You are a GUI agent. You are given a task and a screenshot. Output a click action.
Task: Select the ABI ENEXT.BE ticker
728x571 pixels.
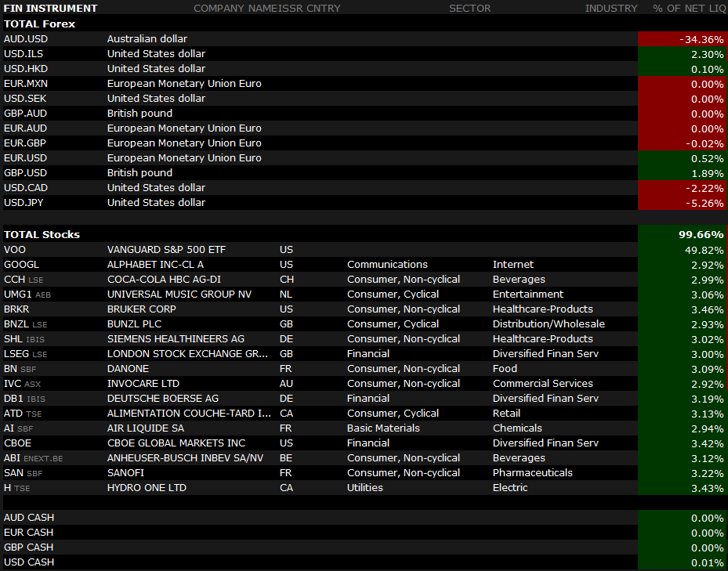click(x=34, y=457)
